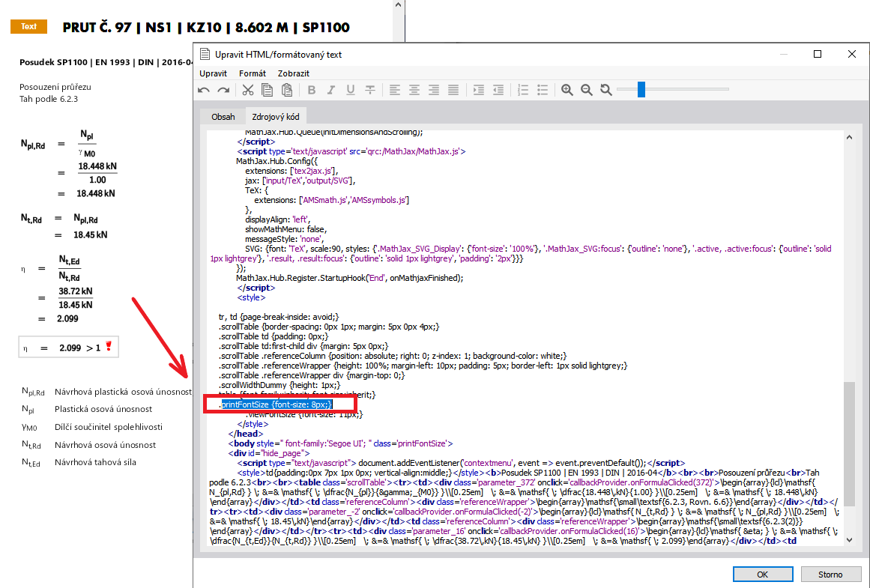Click the document icon in dialog title bar
Viewport: 870px width, 588px height.
point(205,54)
